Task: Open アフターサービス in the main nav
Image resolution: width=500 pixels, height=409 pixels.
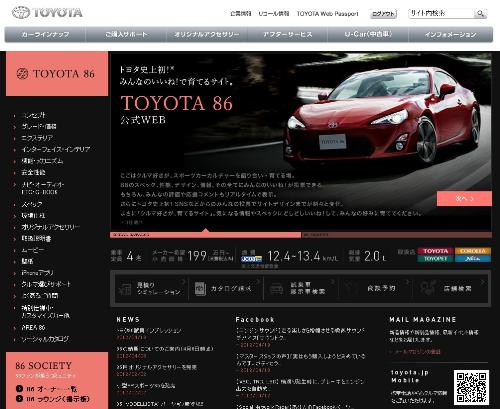Action: point(287,34)
